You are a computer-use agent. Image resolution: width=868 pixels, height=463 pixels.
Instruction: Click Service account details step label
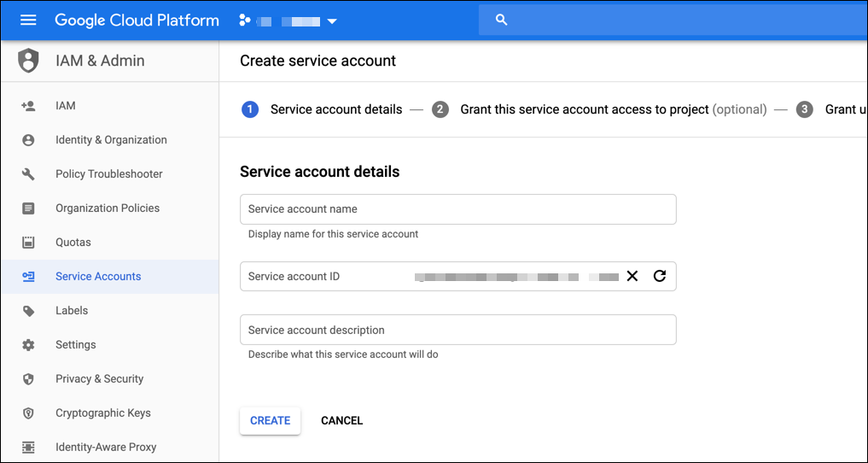tap(336, 109)
